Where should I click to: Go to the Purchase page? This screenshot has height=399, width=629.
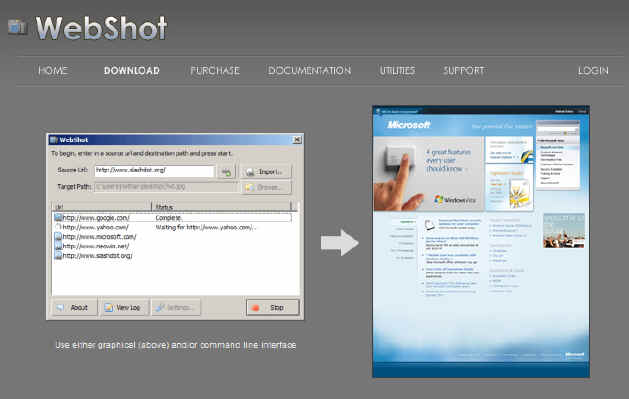tap(215, 71)
